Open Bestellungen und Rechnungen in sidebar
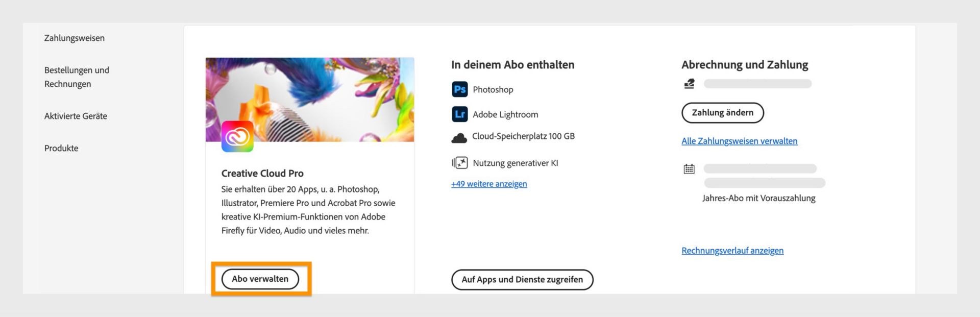Image resolution: width=980 pixels, height=317 pixels. 77,77
